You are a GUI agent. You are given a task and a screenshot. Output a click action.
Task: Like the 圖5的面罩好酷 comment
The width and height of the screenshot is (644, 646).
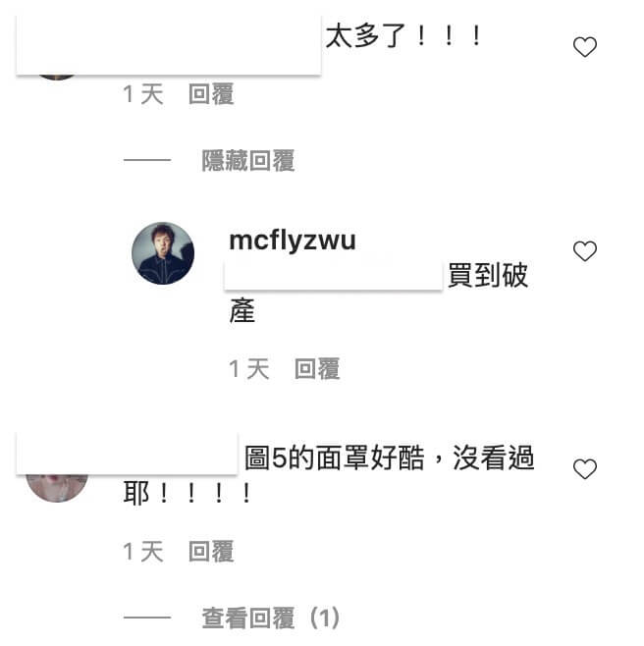(585, 468)
